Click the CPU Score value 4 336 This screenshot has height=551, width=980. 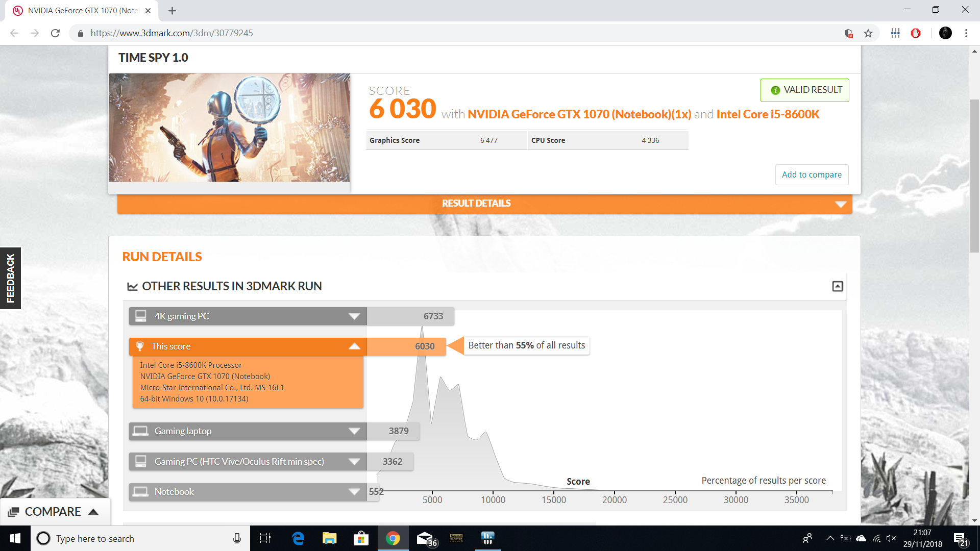tap(650, 140)
